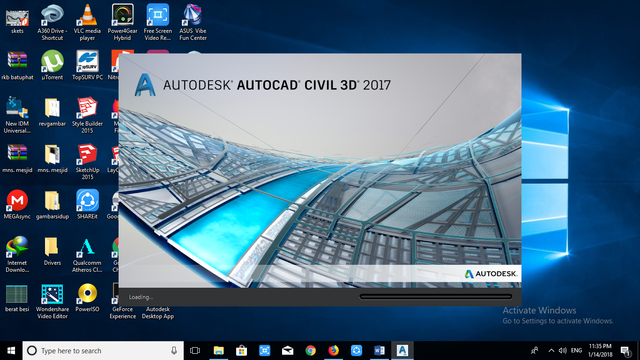Click the splash screen loading progress bar

click(436, 297)
